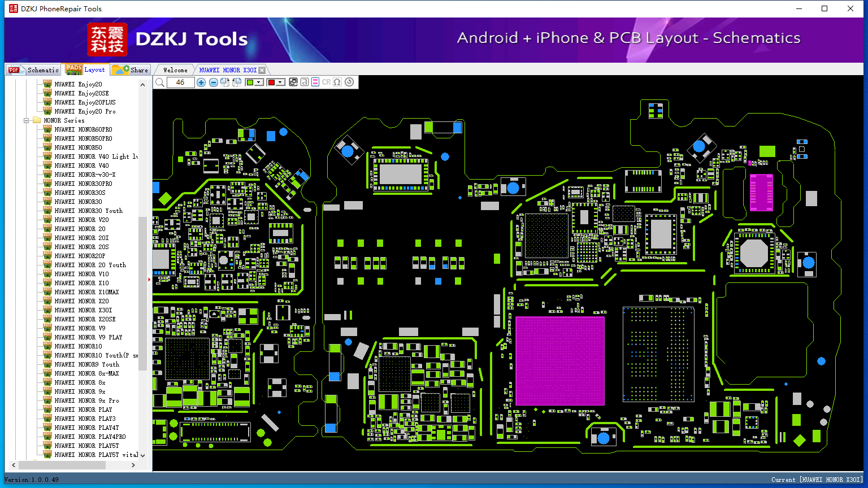This screenshot has height=488, width=868.
Task: Toggle the pink equal-bars pad icon
Action: [x=315, y=82]
